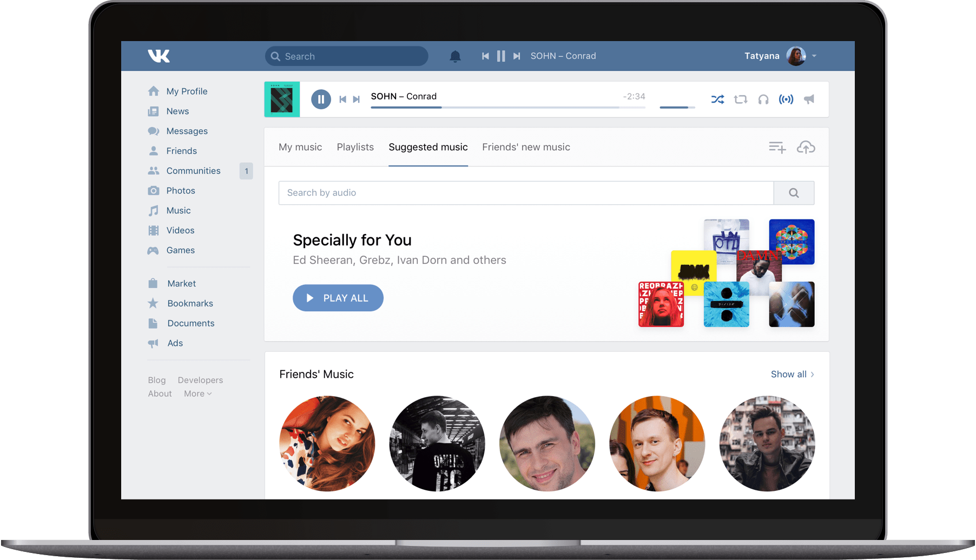Click the notifications bell icon
The image size is (976, 560).
click(455, 56)
